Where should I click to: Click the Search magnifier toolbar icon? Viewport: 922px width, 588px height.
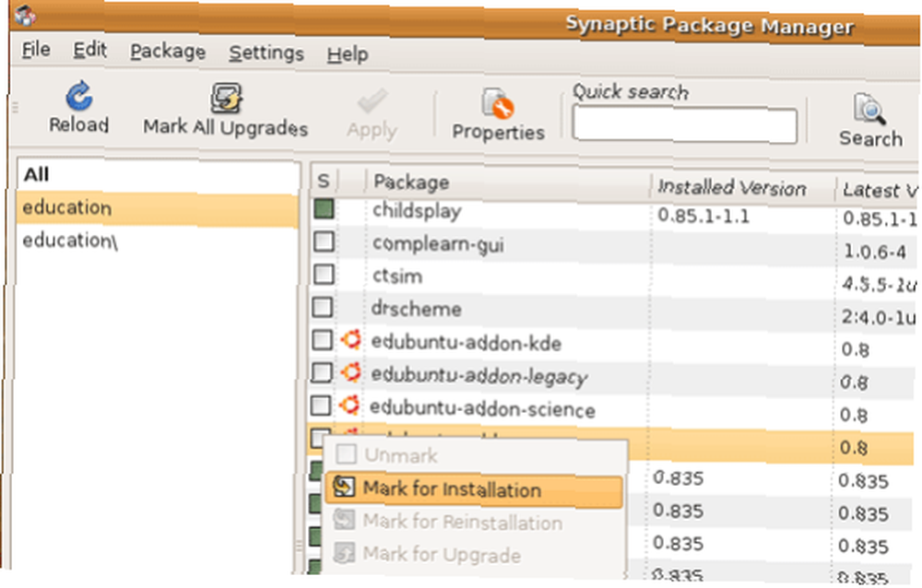point(869,110)
